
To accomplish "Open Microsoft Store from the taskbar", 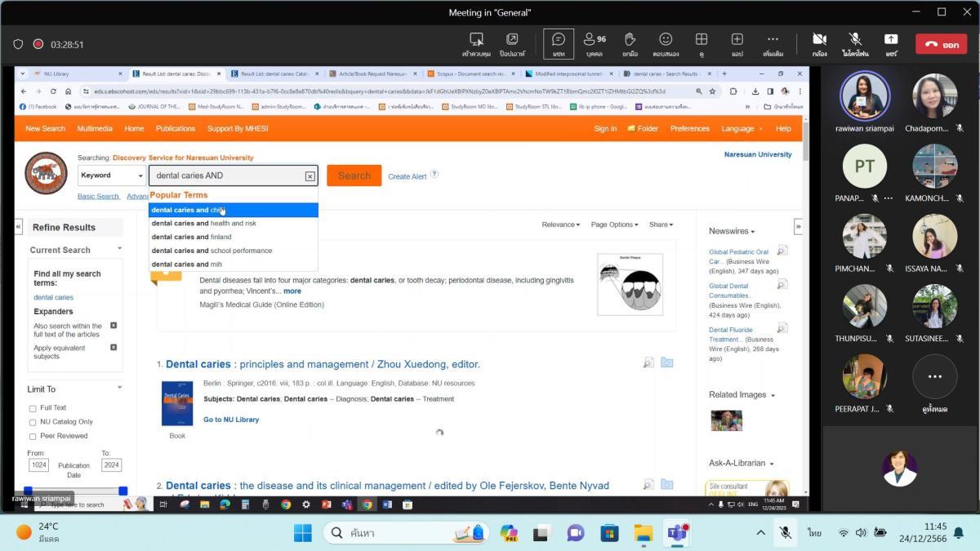I will 609,533.
